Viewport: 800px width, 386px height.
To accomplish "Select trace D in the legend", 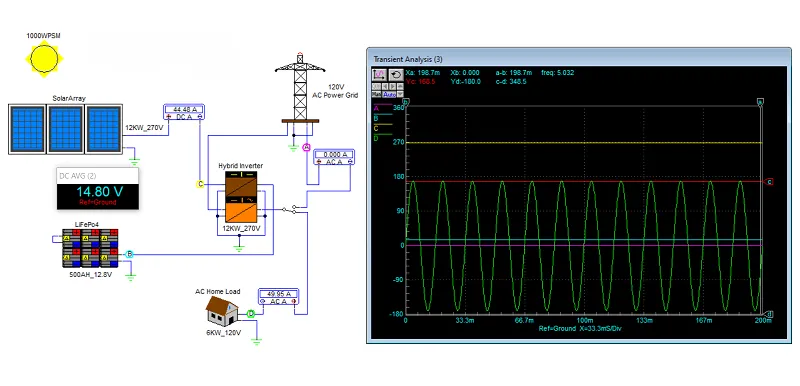I will click(x=383, y=138).
